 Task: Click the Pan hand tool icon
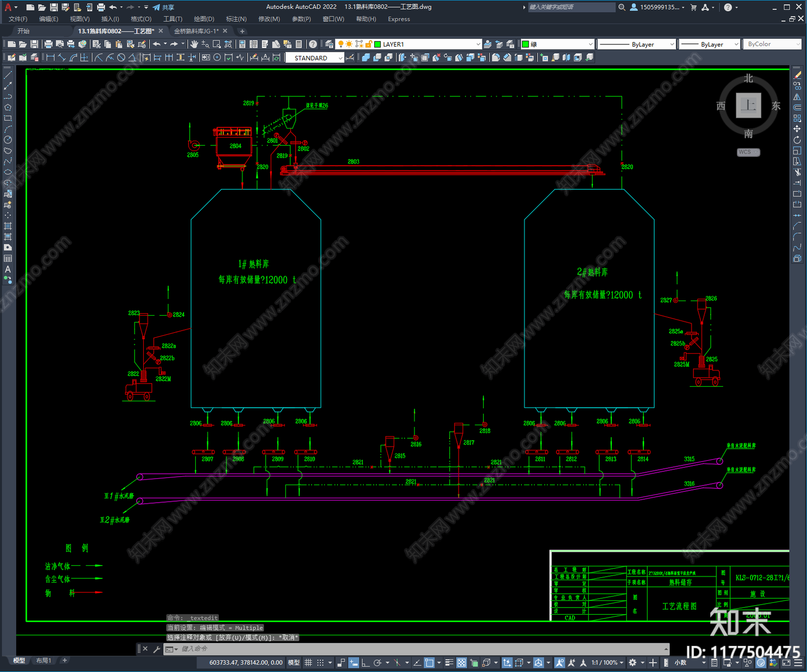pyautogui.click(x=194, y=44)
